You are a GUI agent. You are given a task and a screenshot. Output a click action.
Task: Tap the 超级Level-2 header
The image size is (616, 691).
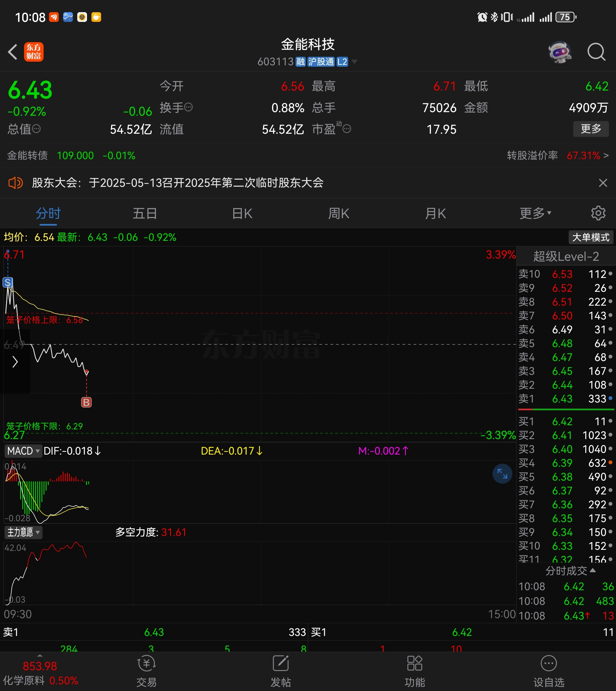[x=566, y=256]
